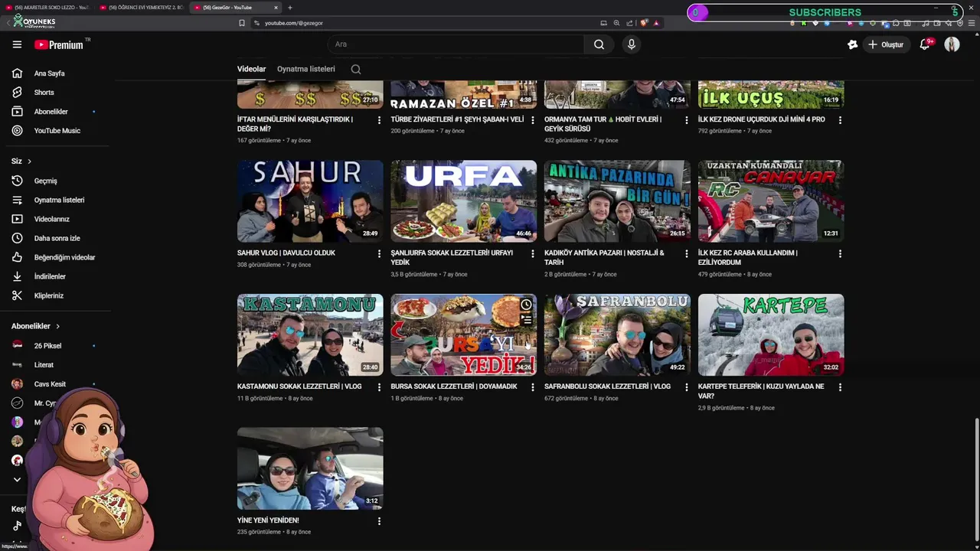Open options menu for KASTAMONU SOKAK LEZZETLERİ video
The image size is (980, 551).
379,387
